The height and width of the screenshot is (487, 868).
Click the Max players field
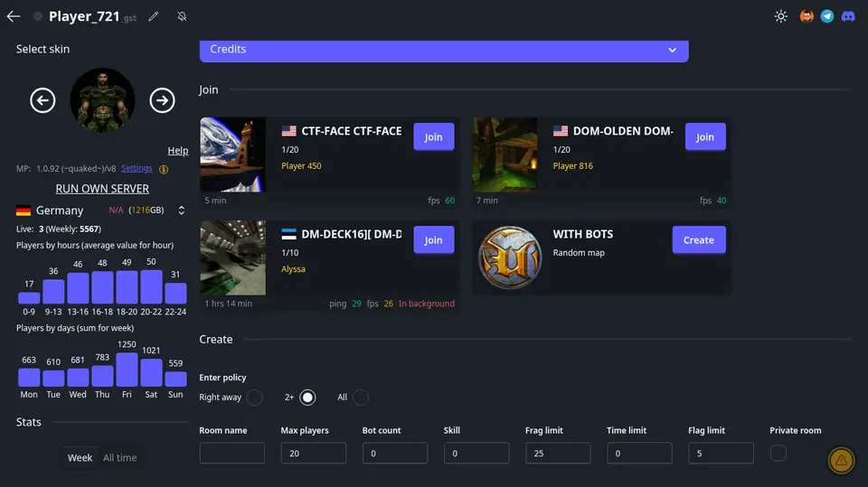[314, 454]
